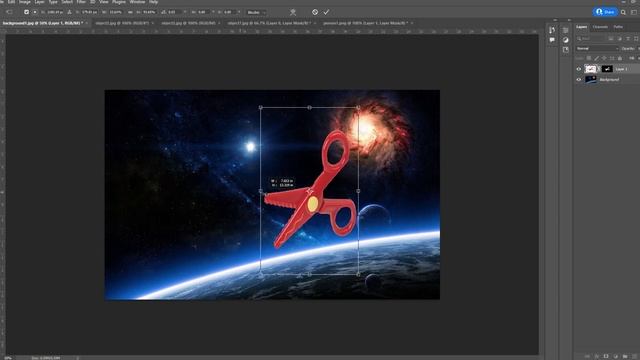Close the active background document tab
Image resolution: width=640 pixels, height=360 pixels.
point(87,23)
